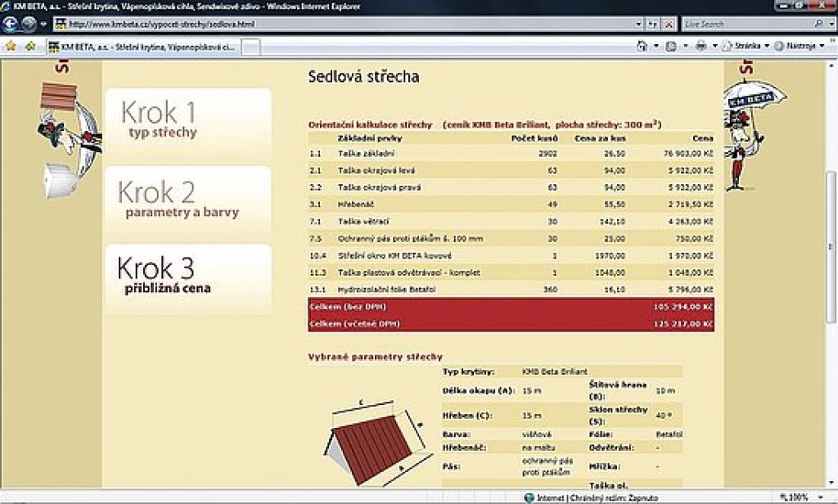Viewport: 838px width, 504px height.
Task: Click the Štítová hrana (B) label
Action: click(x=618, y=391)
